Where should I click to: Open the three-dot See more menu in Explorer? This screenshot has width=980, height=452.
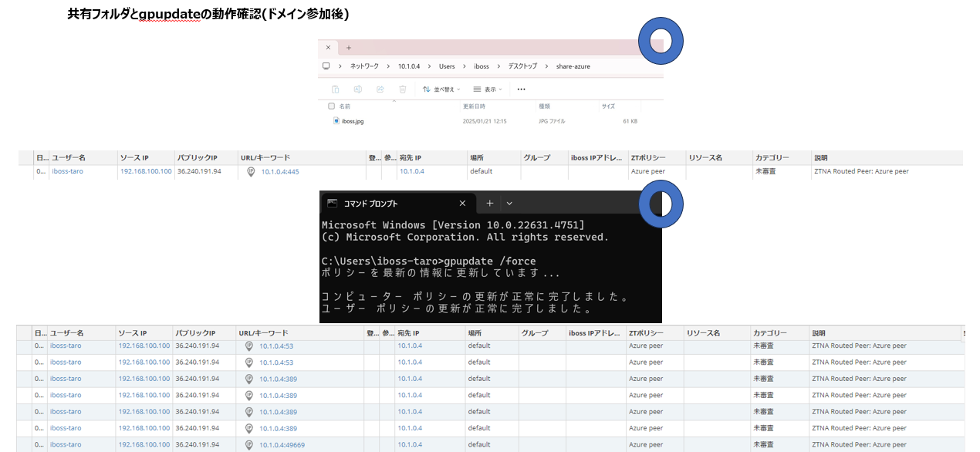click(521, 89)
